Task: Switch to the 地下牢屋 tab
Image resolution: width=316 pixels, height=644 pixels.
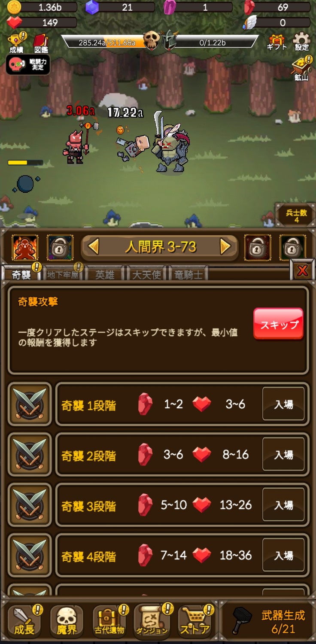Action: [x=63, y=274]
